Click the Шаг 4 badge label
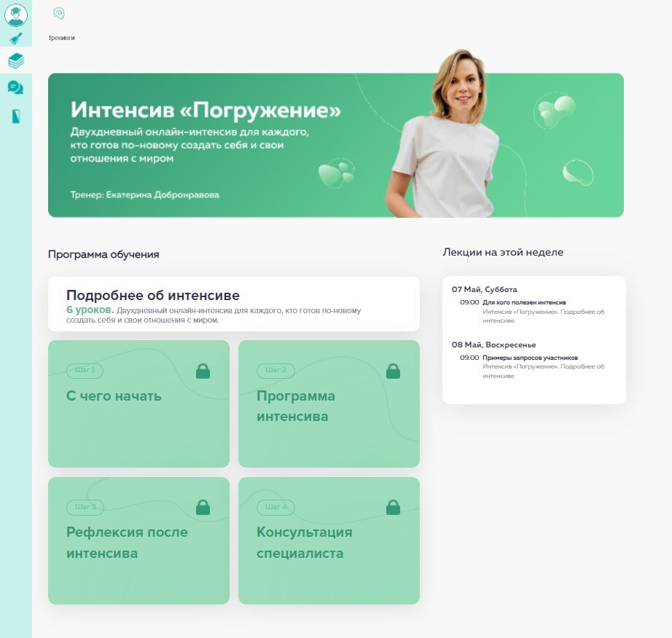The width and height of the screenshot is (672, 638). [x=276, y=507]
